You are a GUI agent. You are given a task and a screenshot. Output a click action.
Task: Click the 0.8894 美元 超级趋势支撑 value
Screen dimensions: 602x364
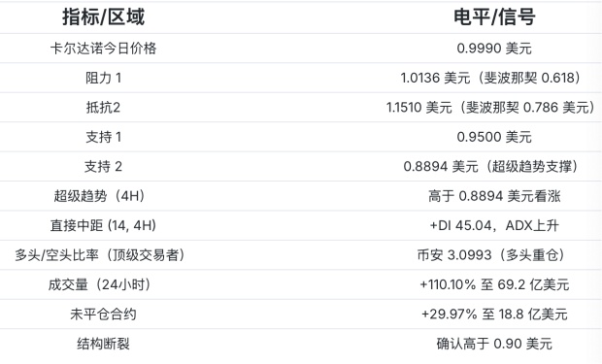[x=491, y=167]
